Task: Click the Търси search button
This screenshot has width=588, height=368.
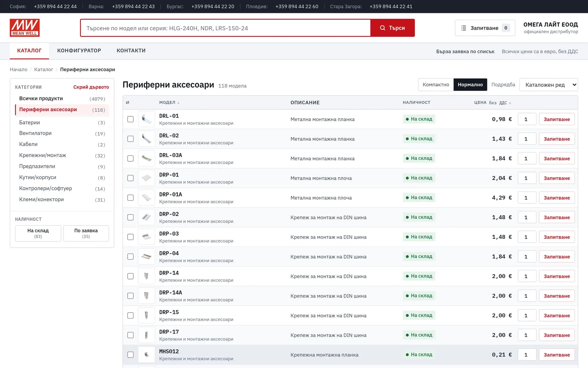Action: tap(392, 28)
